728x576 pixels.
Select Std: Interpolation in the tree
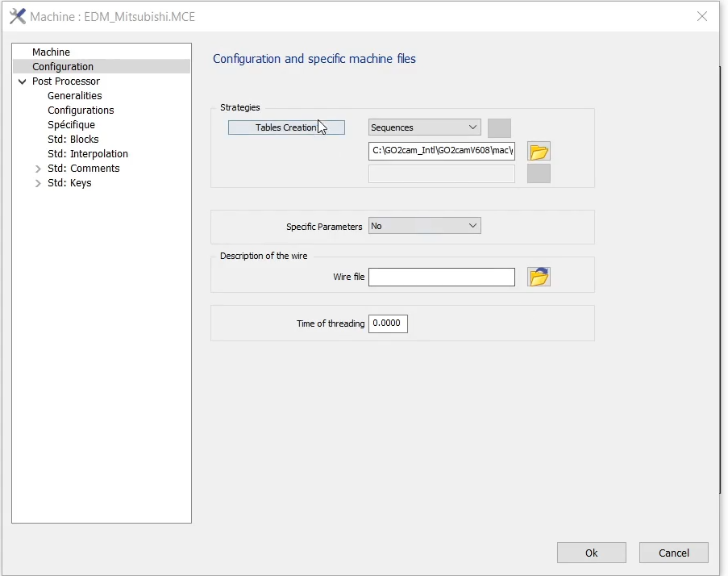tap(87, 154)
